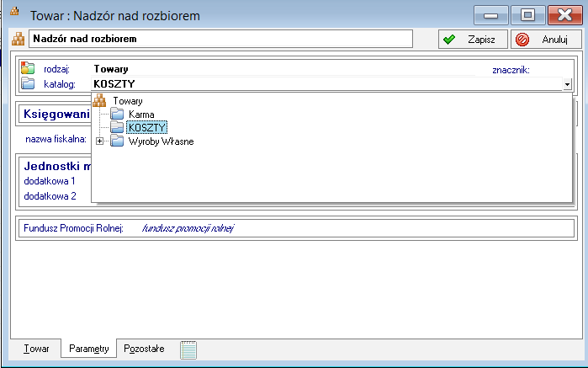Maximize the Towar window
The height and width of the screenshot is (368, 588).
click(x=528, y=15)
